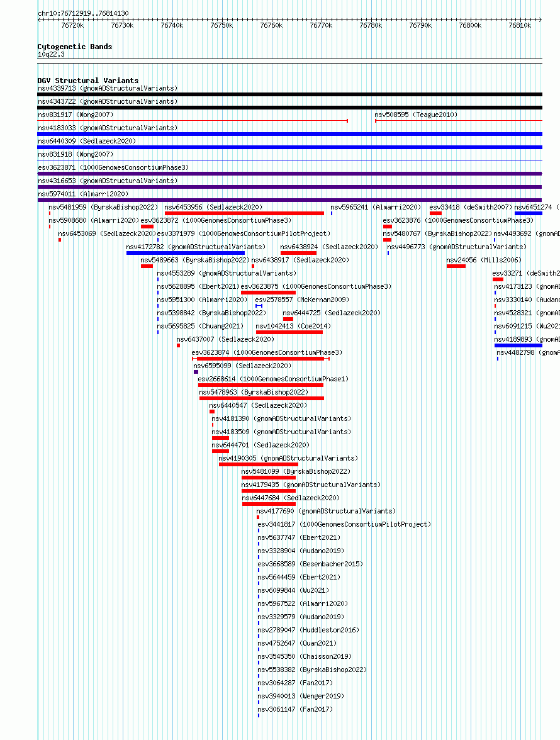Click nsv5481959 (ByrskaBishop2022) label

click(x=103, y=207)
